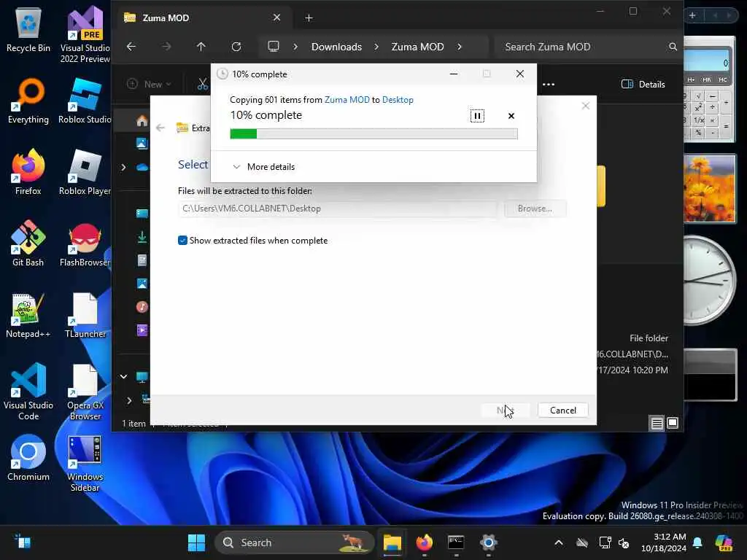
Task: Open Everything search desktop shortcut
Action: point(28,101)
